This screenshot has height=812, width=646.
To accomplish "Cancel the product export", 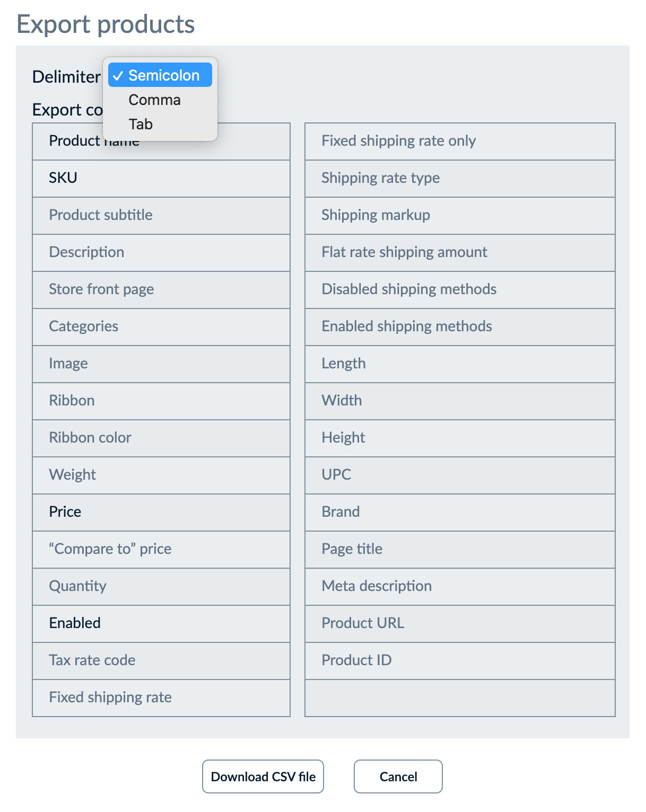I will 398,776.
